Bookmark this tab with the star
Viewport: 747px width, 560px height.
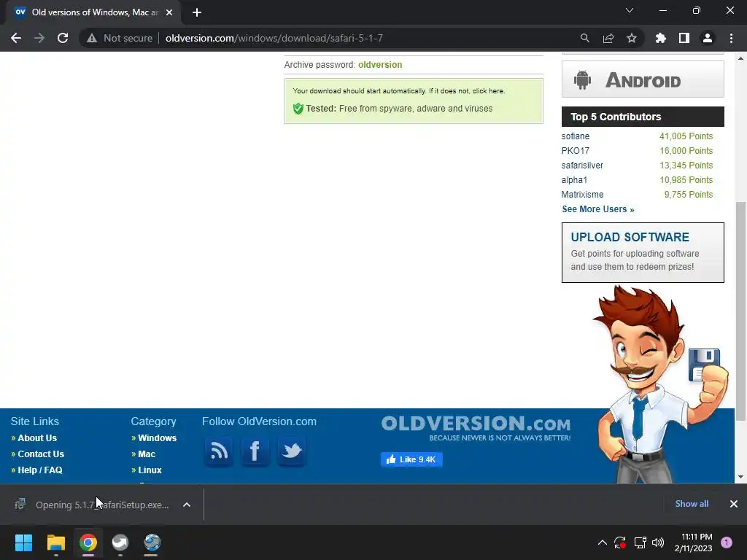coord(632,38)
